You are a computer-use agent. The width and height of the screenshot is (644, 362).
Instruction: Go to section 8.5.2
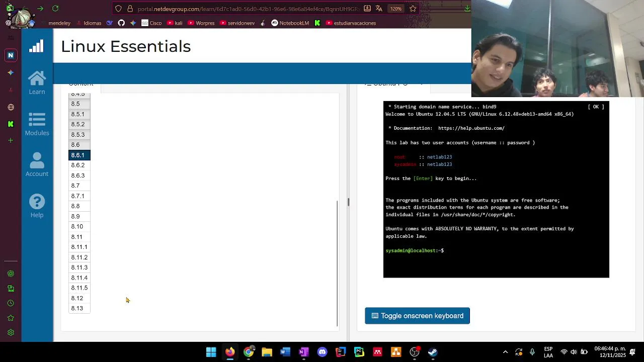[79, 124]
